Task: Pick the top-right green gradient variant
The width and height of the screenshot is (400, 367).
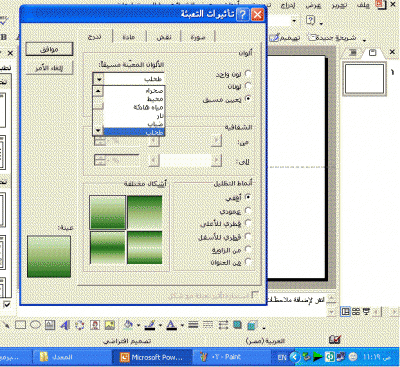Action: 145,212
